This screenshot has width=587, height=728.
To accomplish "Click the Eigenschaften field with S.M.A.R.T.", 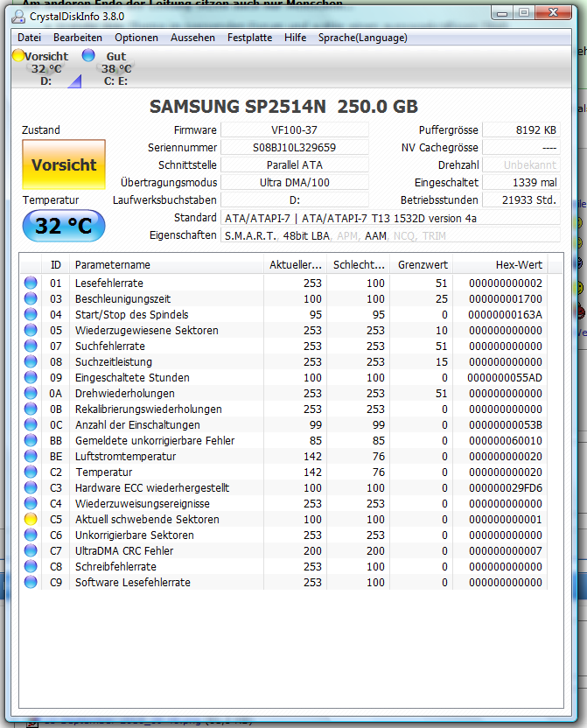I will [x=390, y=235].
